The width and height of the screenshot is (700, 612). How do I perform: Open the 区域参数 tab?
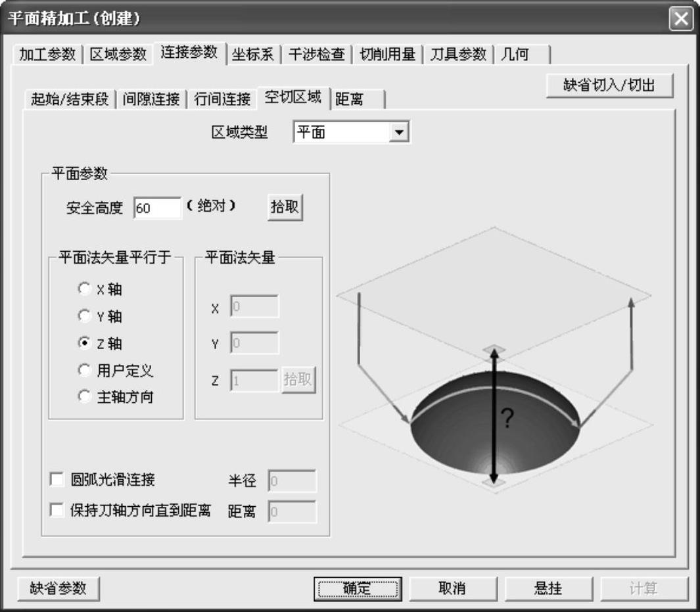(118, 55)
